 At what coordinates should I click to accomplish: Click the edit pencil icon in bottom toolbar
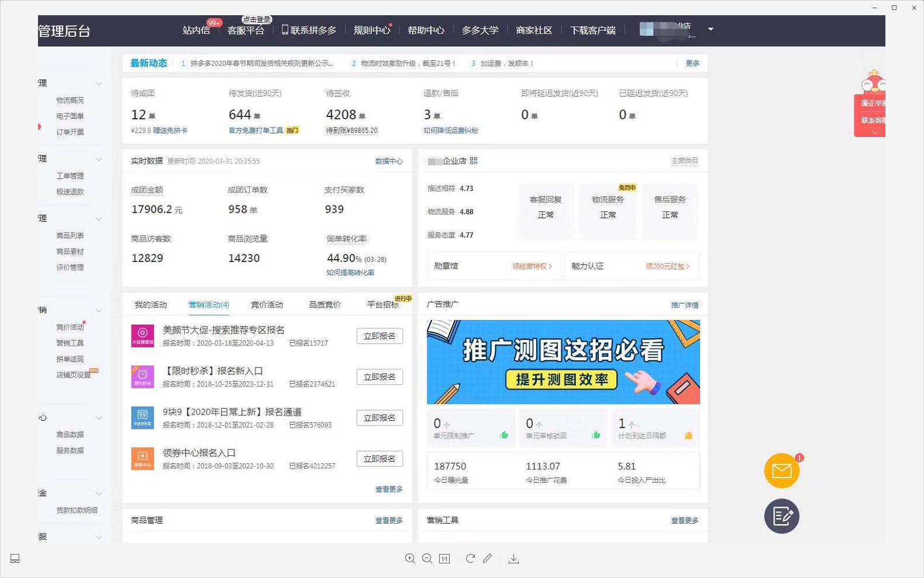487,559
